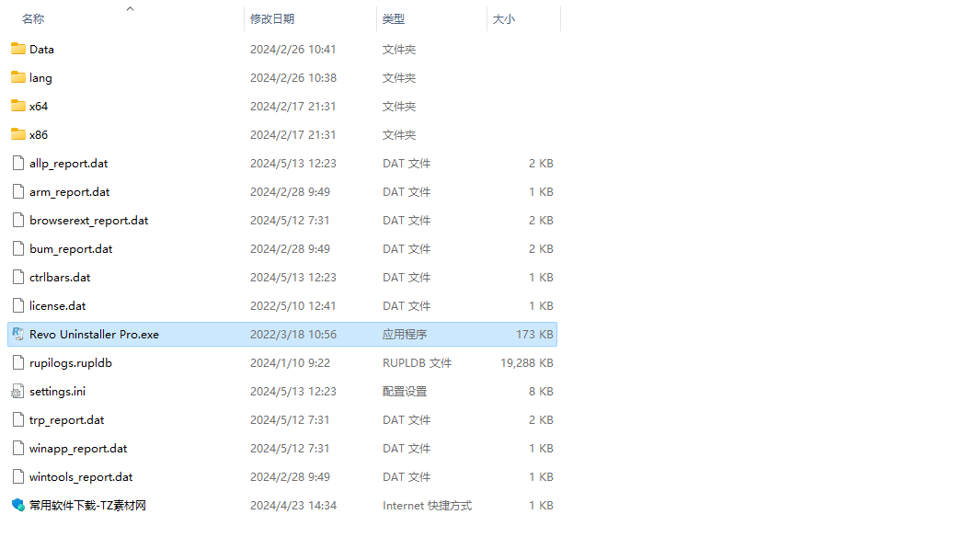Click the 2024/2/26 10:41 date
Viewport: 974px width, 560px height.
(292, 49)
